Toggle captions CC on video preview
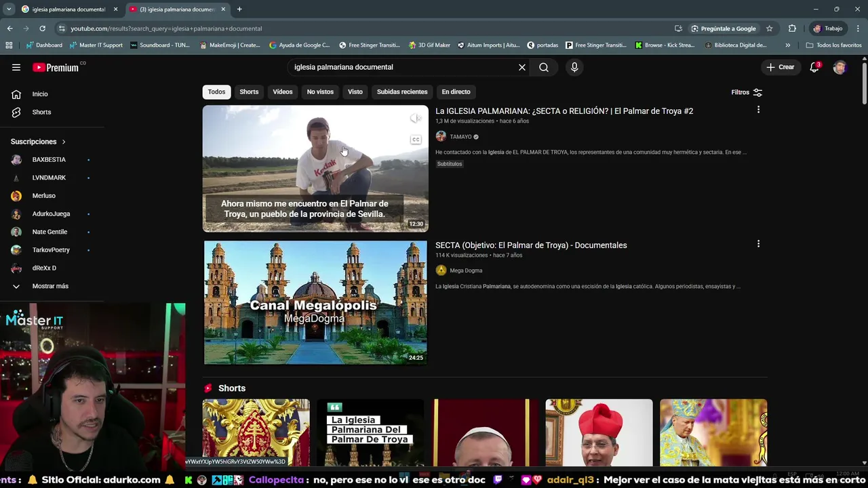The height and width of the screenshot is (488, 868). [x=416, y=140]
